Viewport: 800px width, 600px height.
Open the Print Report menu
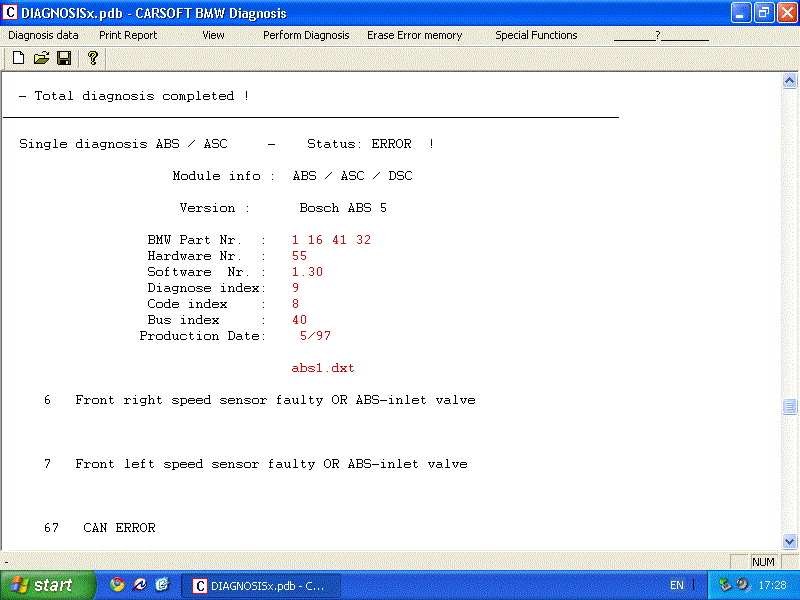[x=128, y=35]
